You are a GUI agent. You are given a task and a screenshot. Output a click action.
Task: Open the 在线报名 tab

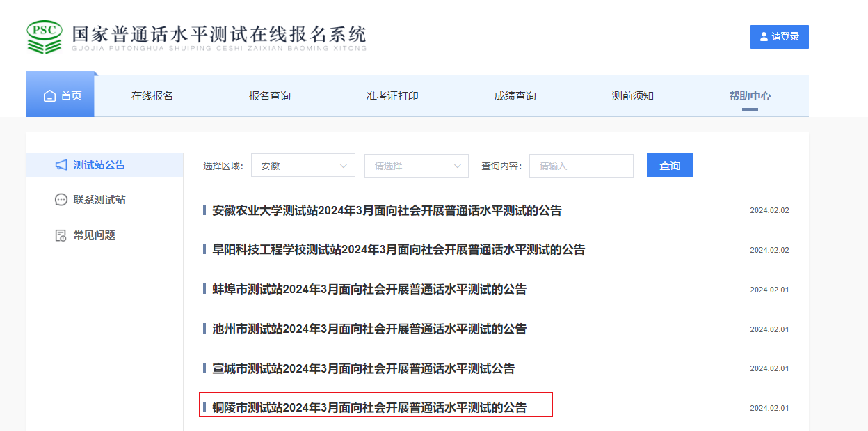pos(152,96)
